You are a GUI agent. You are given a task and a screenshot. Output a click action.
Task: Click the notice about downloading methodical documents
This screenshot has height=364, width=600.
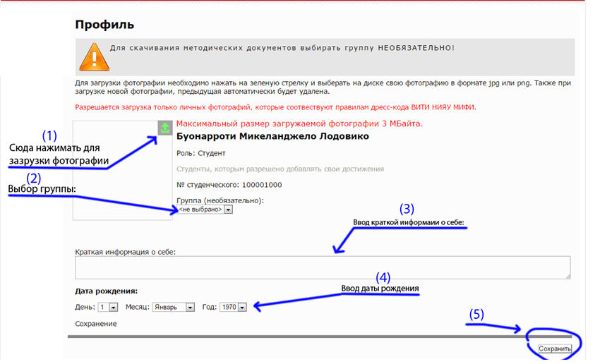point(282,48)
